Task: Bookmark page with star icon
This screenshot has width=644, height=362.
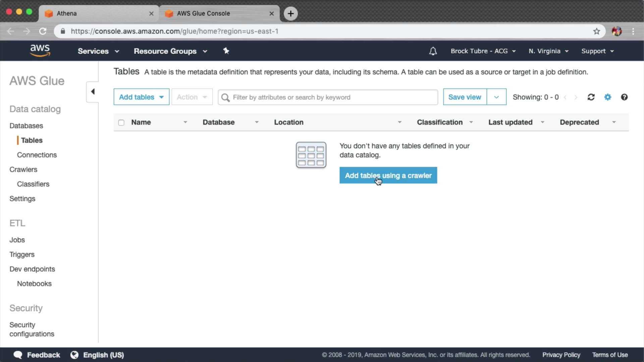Action: tap(596, 31)
